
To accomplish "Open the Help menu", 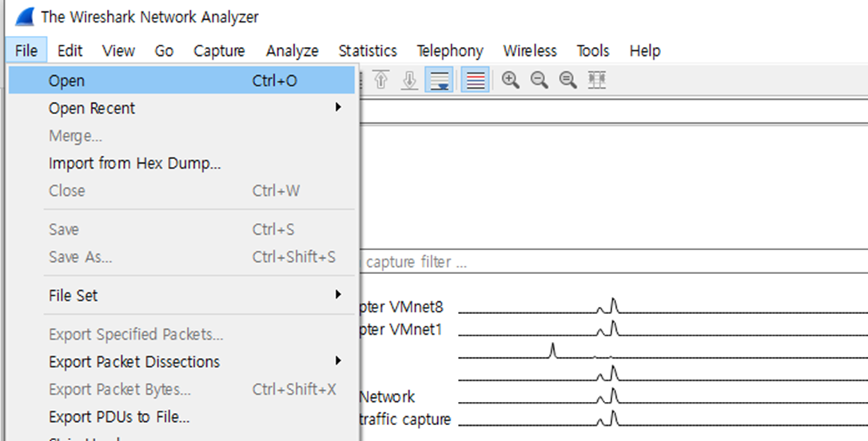I will pos(645,51).
